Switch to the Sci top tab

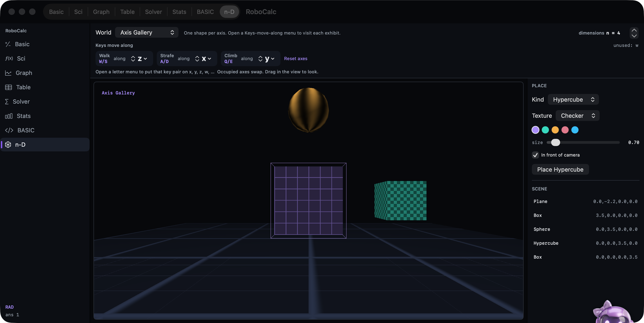click(x=78, y=12)
